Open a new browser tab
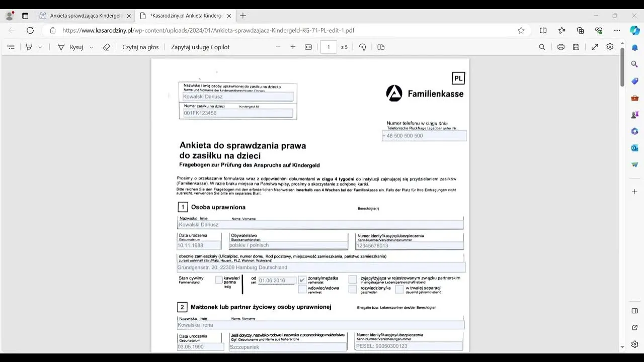Screen dimensions: 644x362 (x=243, y=16)
